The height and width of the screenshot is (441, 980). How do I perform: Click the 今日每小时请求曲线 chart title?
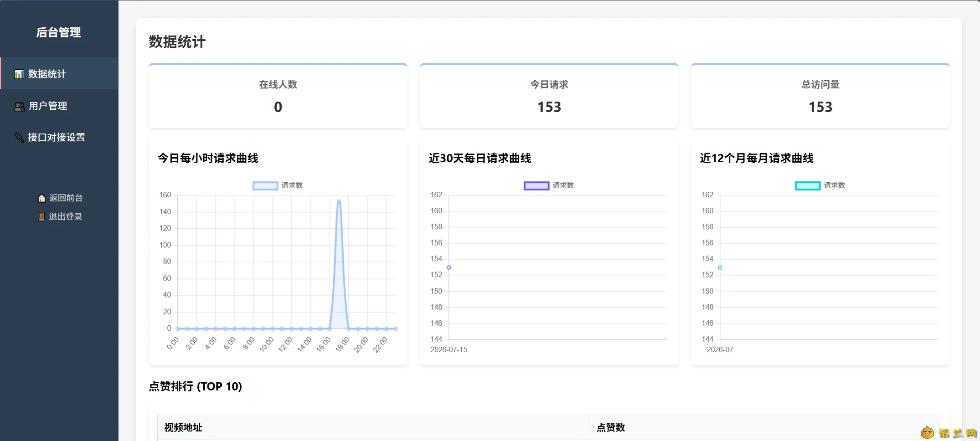208,158
